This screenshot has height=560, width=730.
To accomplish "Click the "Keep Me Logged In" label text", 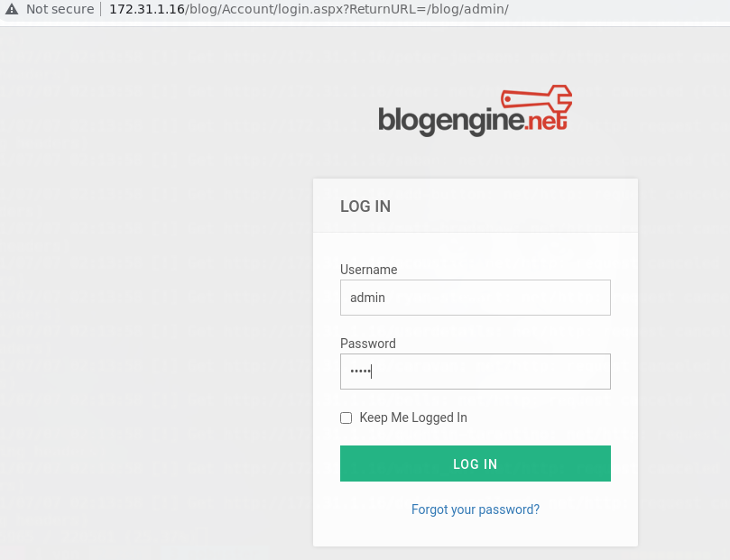I will pos(413,418).
